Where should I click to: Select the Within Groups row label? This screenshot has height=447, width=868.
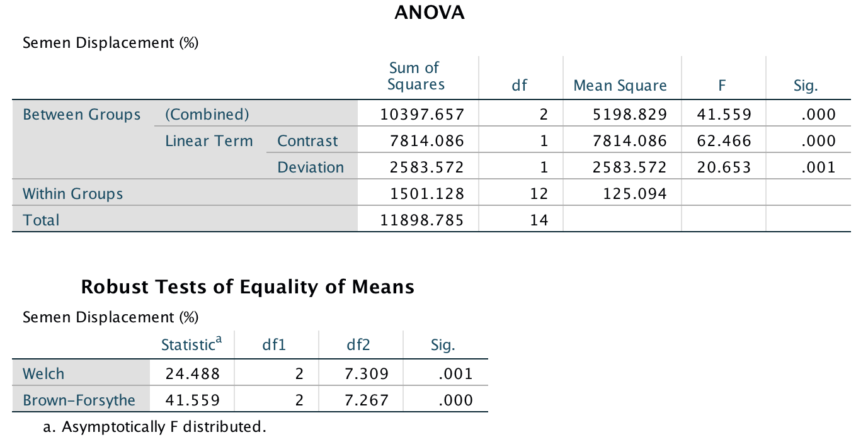coord(73,194)
